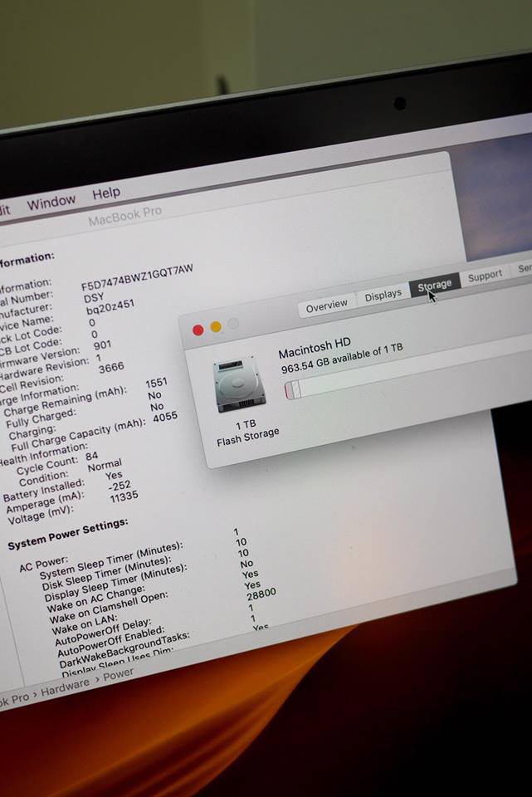Click Disk Sleep Timer (Minutes) label
The image size is (532, 797).
pyautogui.click(x=106, y=575)
